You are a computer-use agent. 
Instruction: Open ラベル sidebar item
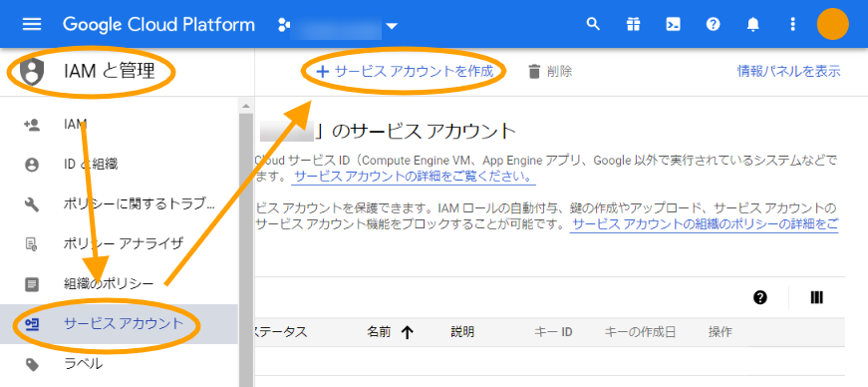click(x=119, y=364)
